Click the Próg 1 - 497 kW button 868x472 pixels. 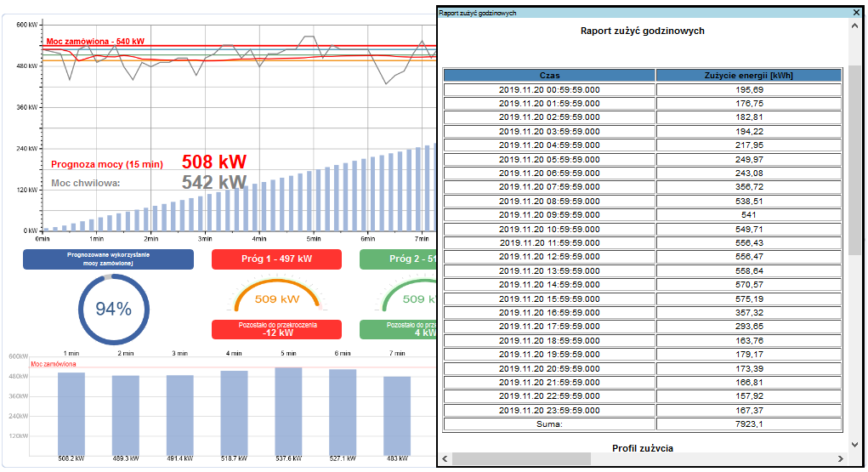click(276, 259)
